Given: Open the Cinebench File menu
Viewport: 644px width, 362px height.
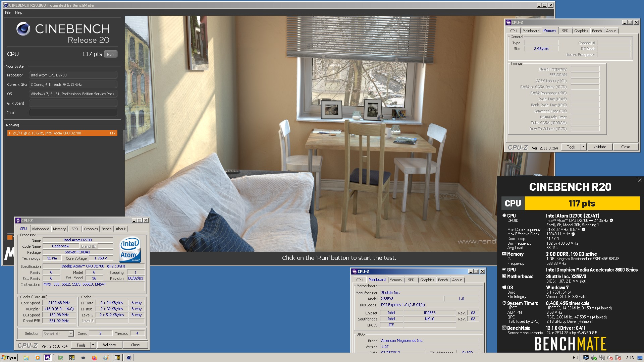Looking at the screenshot, I should 8,12.
